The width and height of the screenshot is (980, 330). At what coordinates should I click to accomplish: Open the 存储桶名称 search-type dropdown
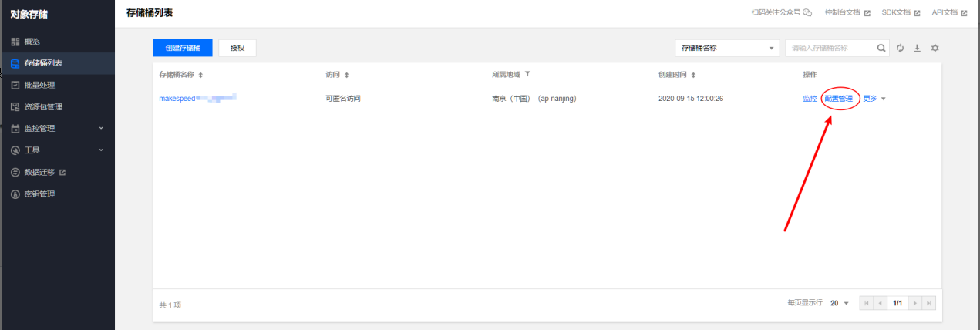click(727, 48)
